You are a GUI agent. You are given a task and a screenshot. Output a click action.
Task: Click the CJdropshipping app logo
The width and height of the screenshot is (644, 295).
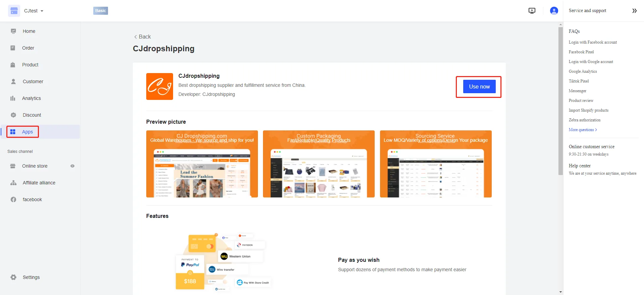(160, 86)
